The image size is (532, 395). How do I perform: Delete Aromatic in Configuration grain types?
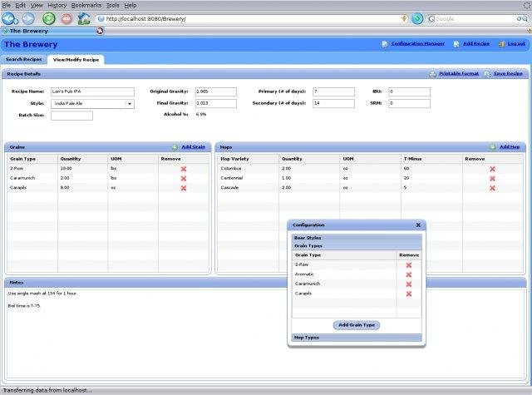tap(408, 274)
